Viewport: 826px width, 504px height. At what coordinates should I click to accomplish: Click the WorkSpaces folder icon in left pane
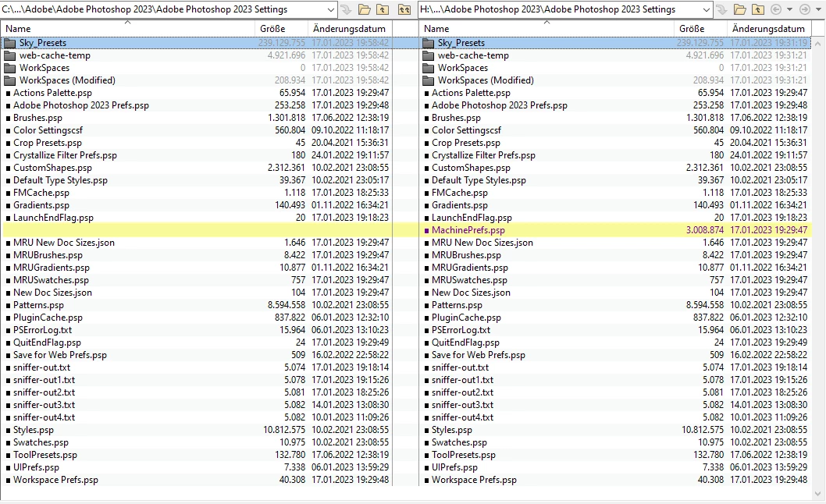[10, 68]
